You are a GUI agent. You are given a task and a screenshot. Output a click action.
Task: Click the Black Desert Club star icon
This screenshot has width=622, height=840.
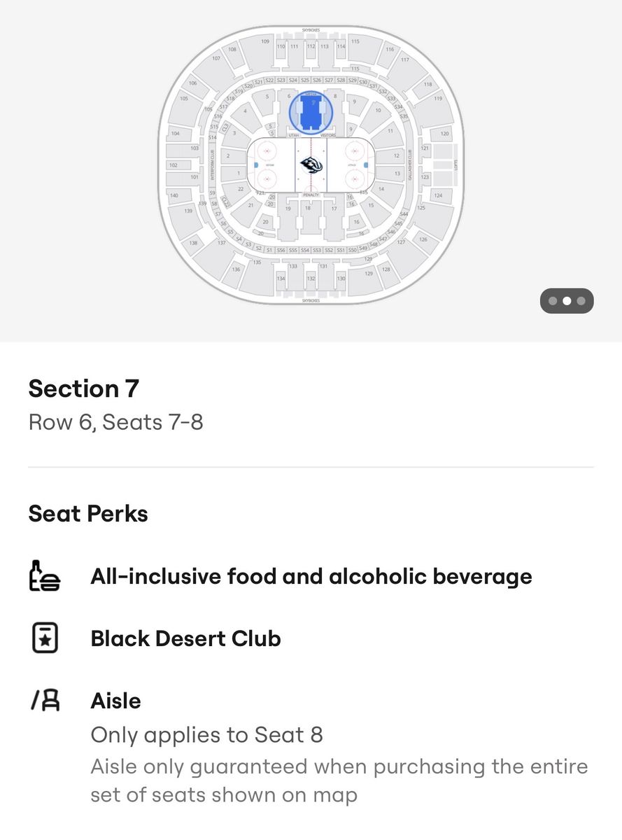point(45,638)
